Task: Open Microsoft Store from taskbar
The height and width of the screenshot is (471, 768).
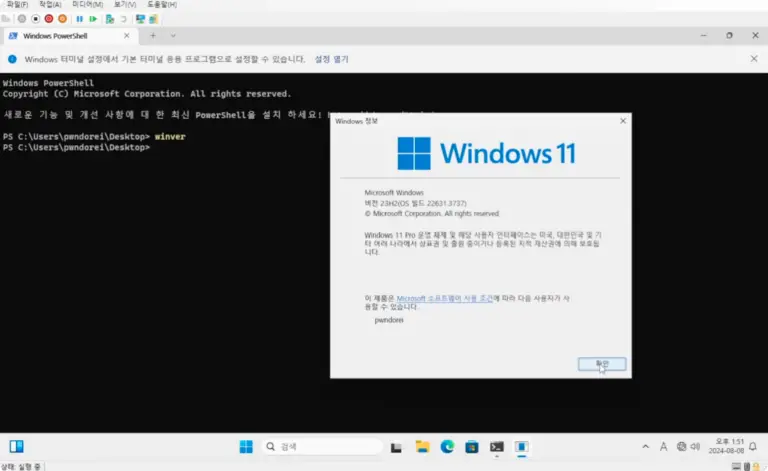Action: tap(472, 447)
